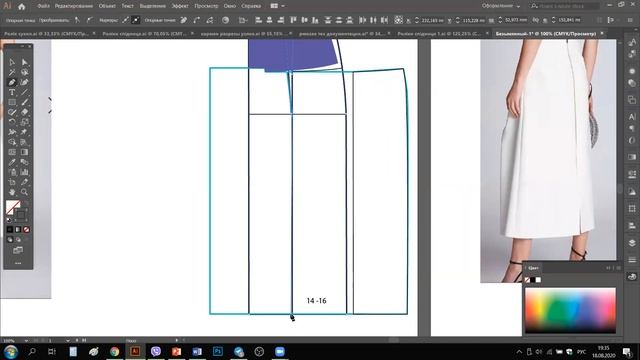
Task: Open the Color panel options menu
Action: coord(618,268)
